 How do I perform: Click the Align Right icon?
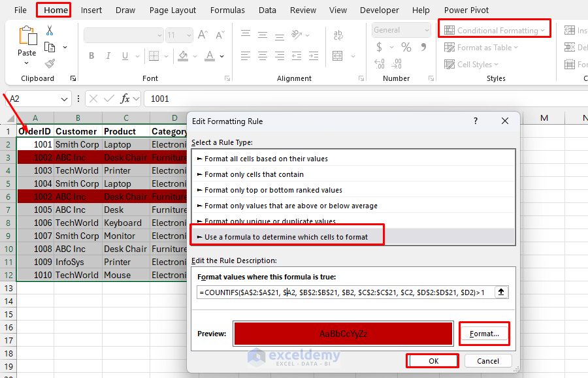pyautogui.click(x=280, y=56)
